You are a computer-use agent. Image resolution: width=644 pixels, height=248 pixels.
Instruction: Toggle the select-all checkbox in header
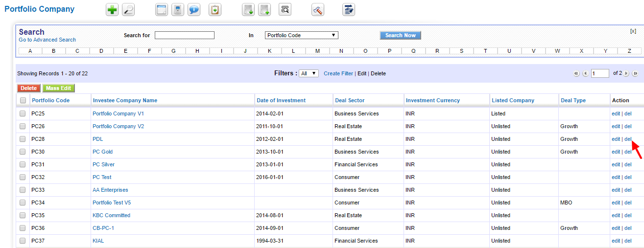point(23,100)
